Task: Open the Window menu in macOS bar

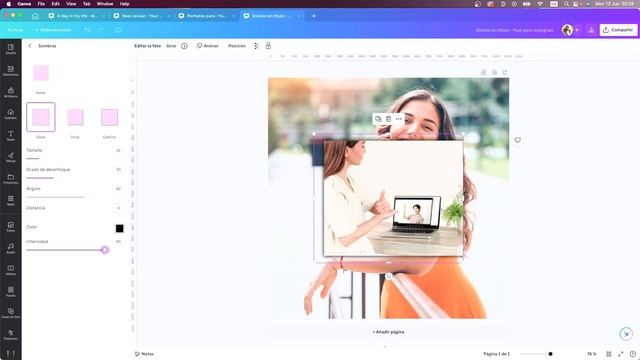Action: click(x=105, y=4)
